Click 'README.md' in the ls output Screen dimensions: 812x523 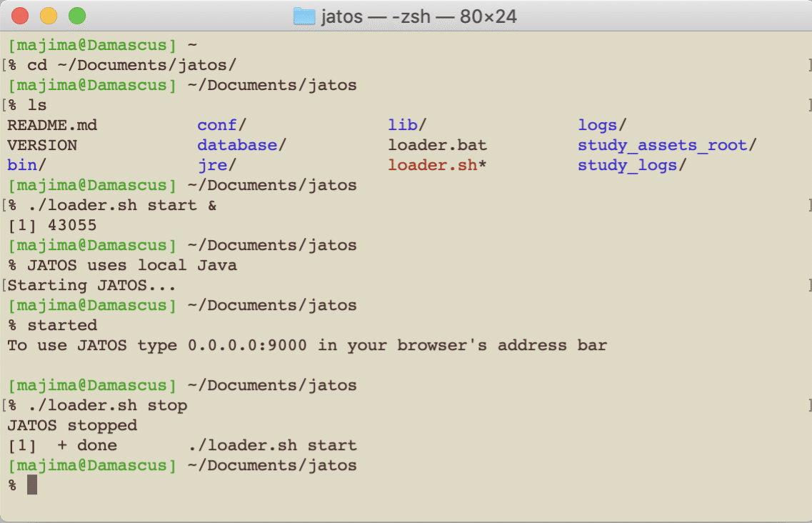tap(52, 126)
